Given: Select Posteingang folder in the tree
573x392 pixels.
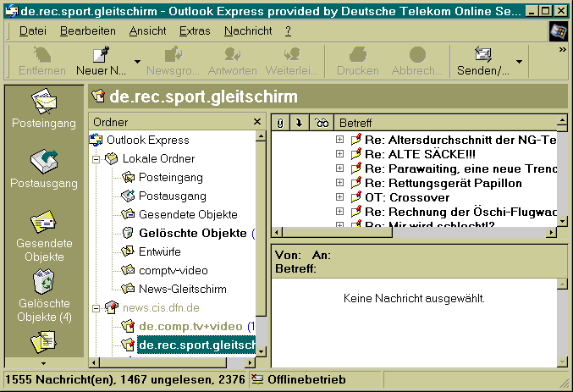Looking at the screenshot, I should click(x=171, y=177).
